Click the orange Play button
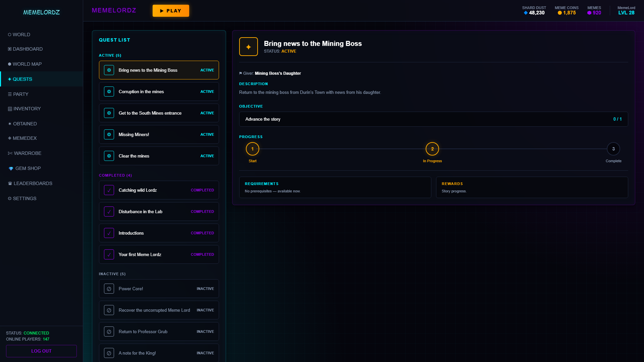644x362 pixels. pos(171,11)
